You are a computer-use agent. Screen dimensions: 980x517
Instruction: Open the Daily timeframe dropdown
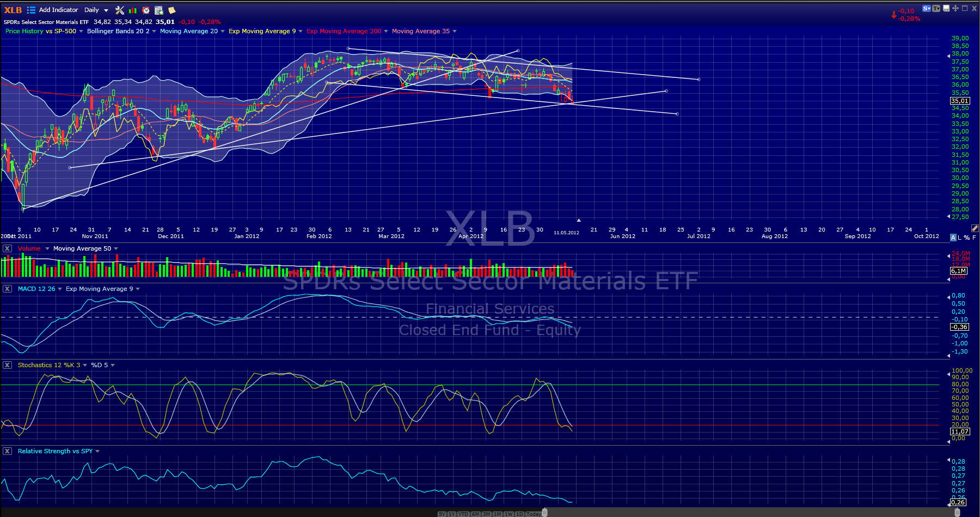(96, 10)
